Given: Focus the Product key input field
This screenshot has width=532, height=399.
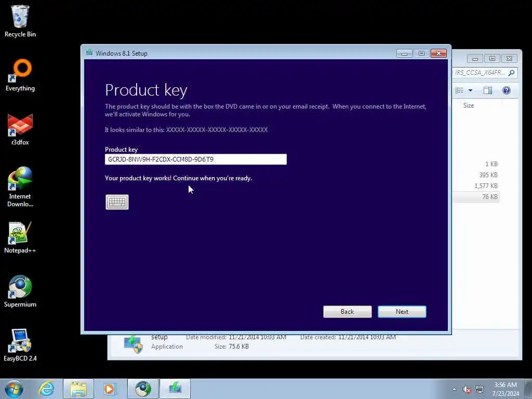Looking at the screenshot, I should coord(196,159).
